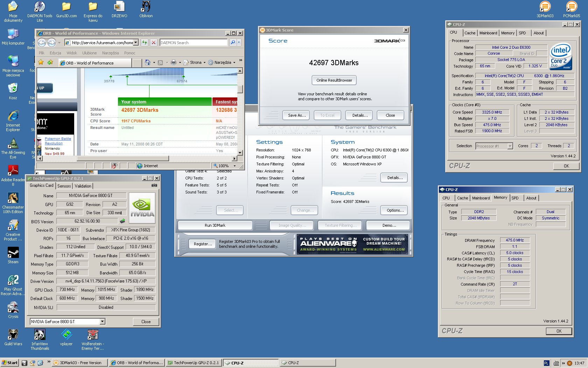Click Close button in GPU-Z window
The image size is (588, 368).
coord(146,321)
